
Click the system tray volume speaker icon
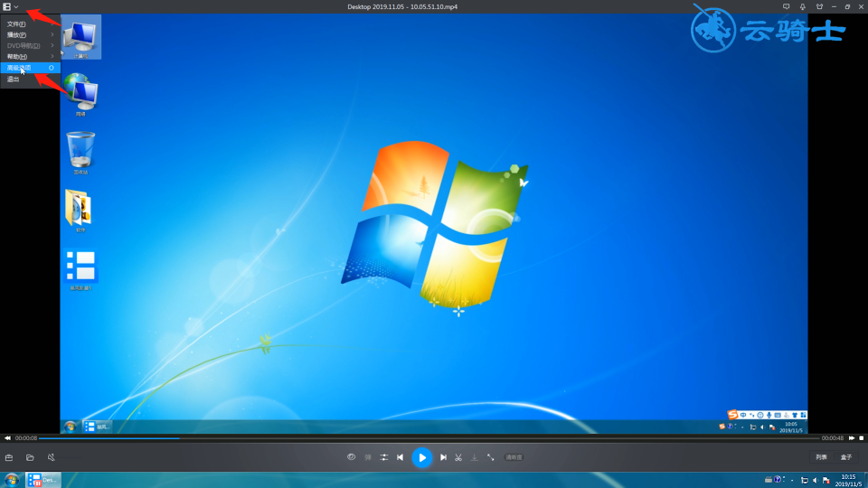[815, 480]
